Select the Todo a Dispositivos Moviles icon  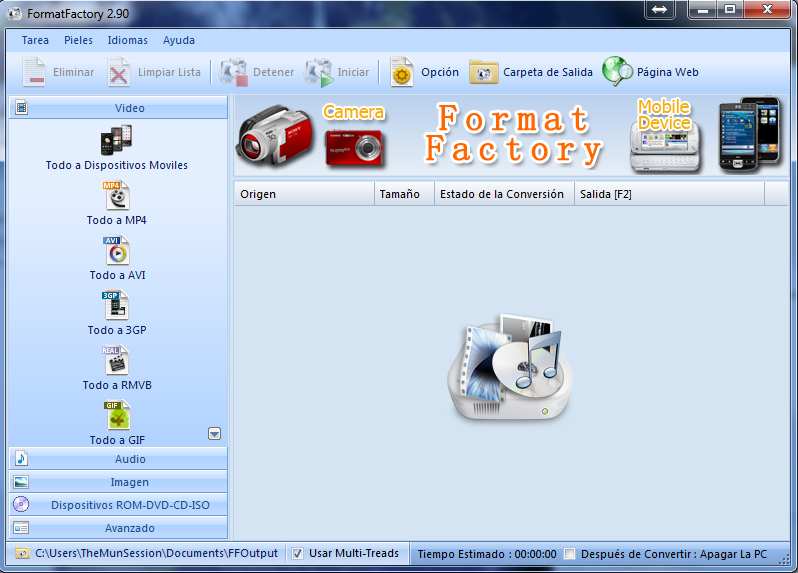click(117, 140)
